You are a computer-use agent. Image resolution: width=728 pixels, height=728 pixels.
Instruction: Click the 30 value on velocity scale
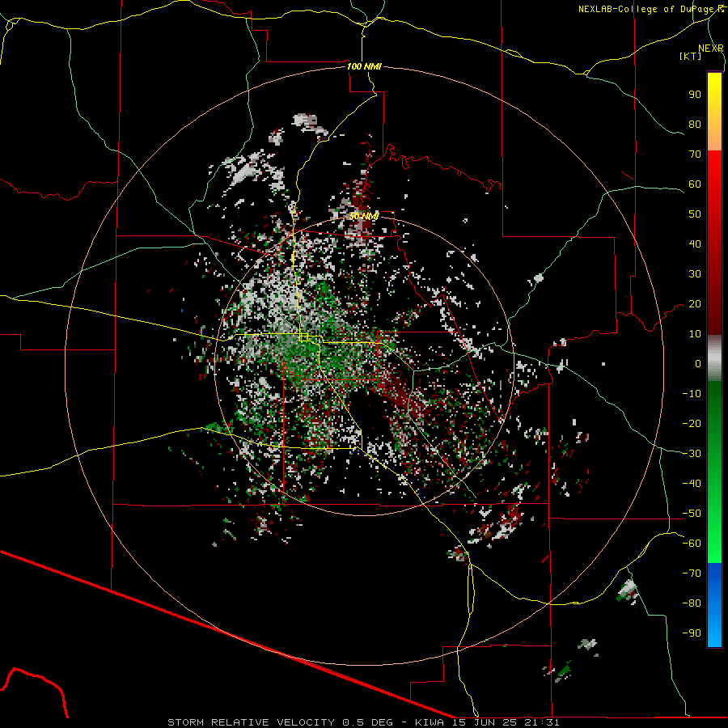point(695,274)
